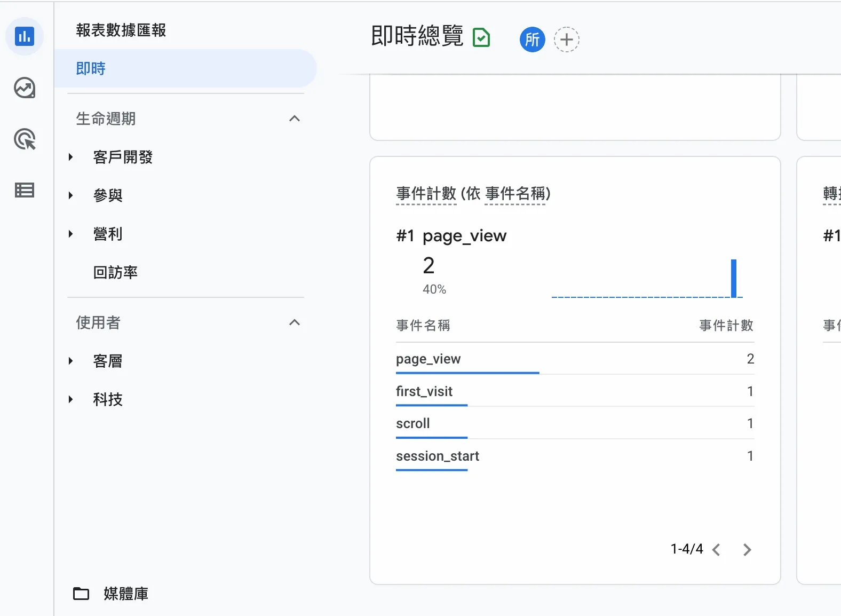Open the 事件名稱 dimension dropdown
This screenshot has width=841, height=616.
pos(515,193)
